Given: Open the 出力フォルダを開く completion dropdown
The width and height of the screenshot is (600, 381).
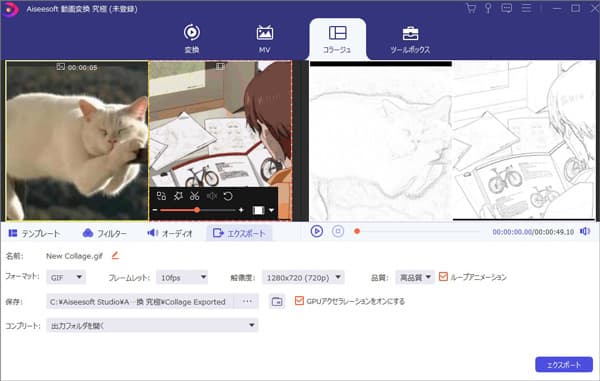Looking at the screenshot, I should [x=152, y=325].
